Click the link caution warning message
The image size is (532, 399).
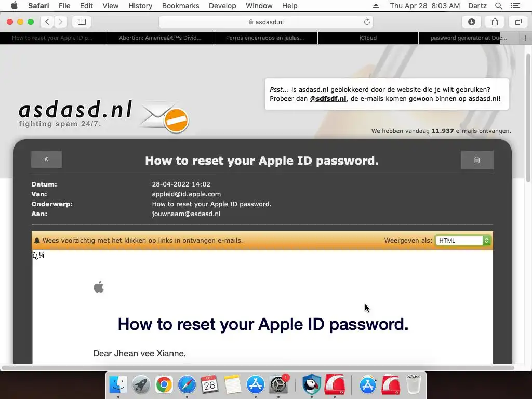pos(142,241)
